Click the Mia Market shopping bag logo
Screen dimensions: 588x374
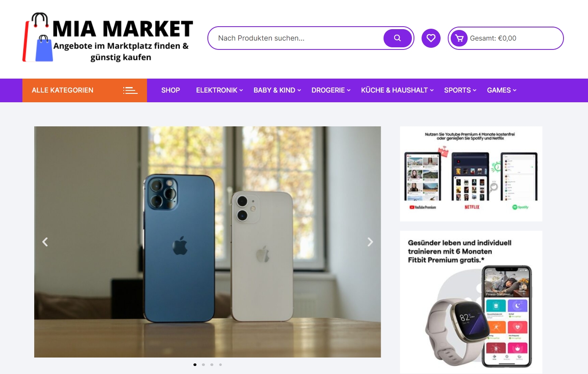click(x=38, y=37)
